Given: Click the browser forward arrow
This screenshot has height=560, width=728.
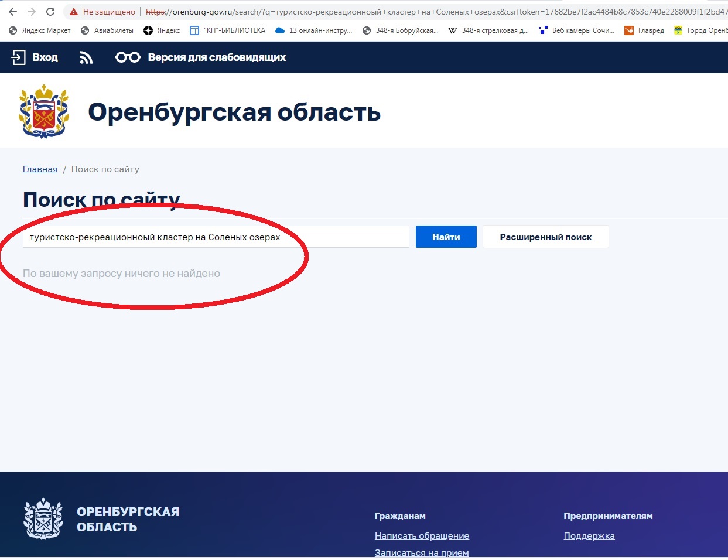Looking at the screenshot, I should click(x=32, y=12).
